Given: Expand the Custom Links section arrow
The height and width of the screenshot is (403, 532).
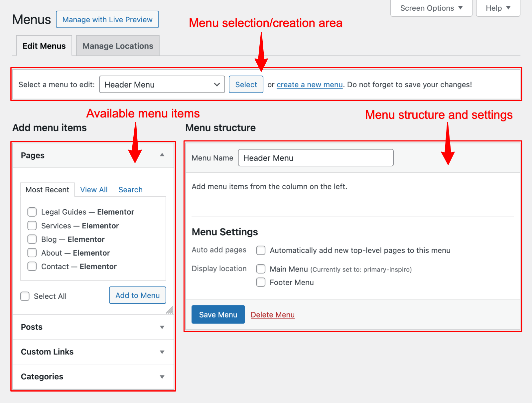Looking at the screenshot, I should [162, 352].
